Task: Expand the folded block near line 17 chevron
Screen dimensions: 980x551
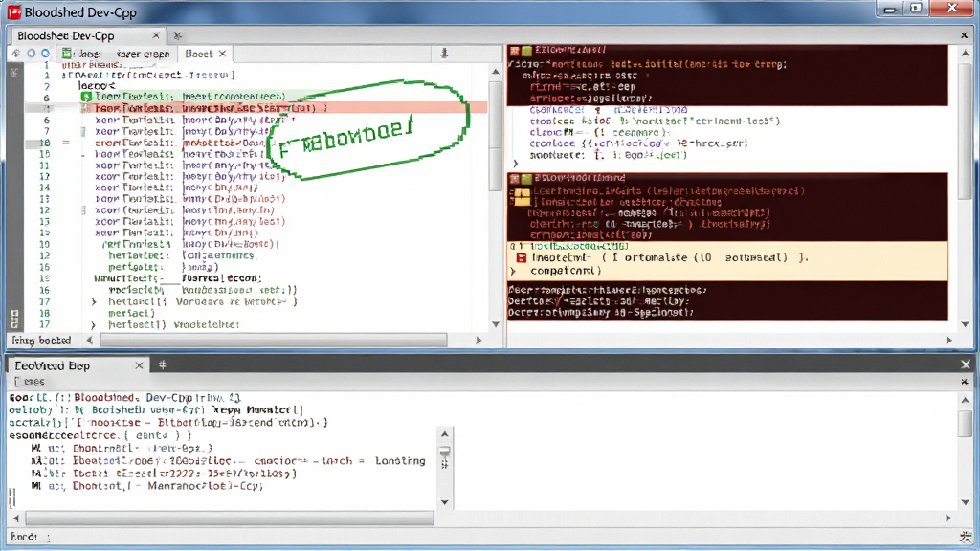Action: click(x=94, y=301)
